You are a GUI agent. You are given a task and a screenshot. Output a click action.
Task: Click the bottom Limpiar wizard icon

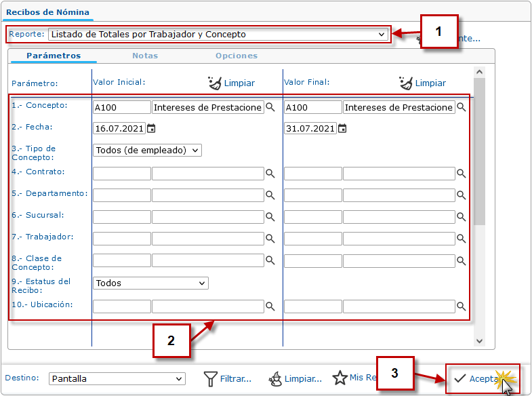pyautogui.click(x=275, y=379)
